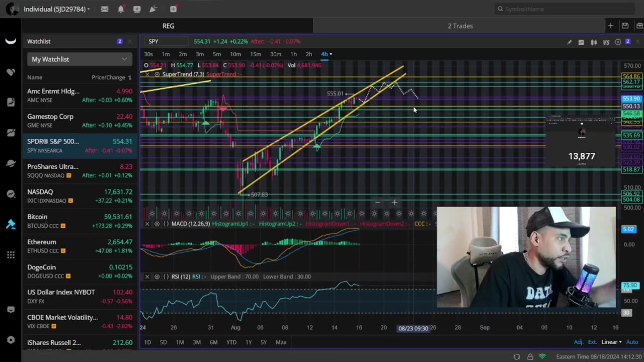Click the refresh icon in status bar
This screenshot has height=362, width=644.
click(x=517, y=356)
